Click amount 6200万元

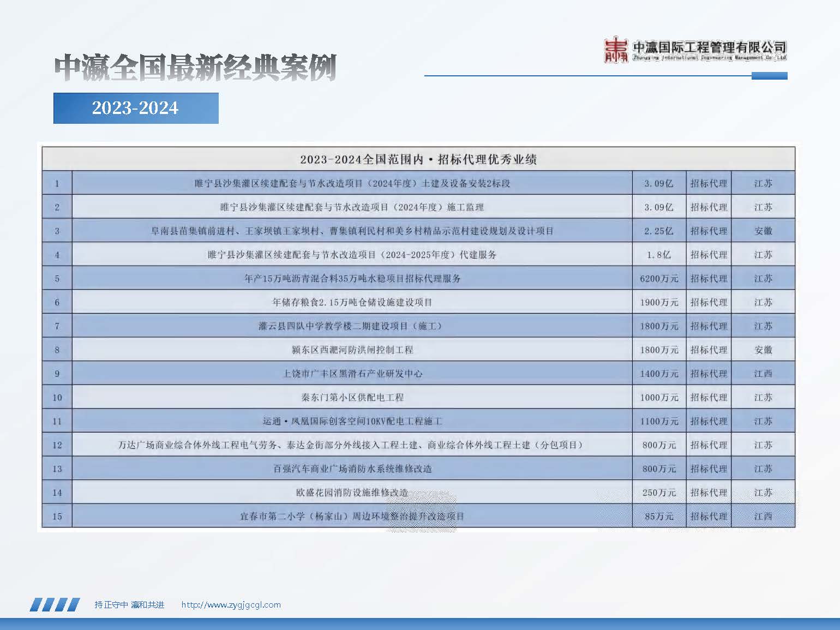click(x=659, y=279)
